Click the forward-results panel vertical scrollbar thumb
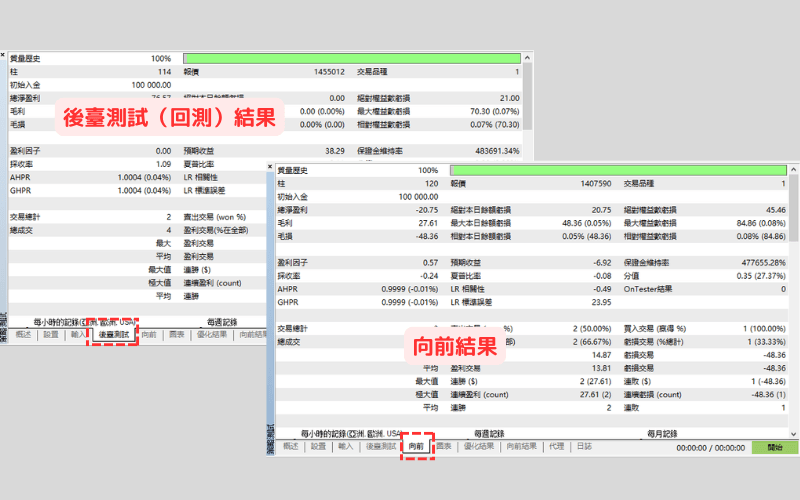The height and width of the screenshot is (500, 800). [x=793, y=208]
